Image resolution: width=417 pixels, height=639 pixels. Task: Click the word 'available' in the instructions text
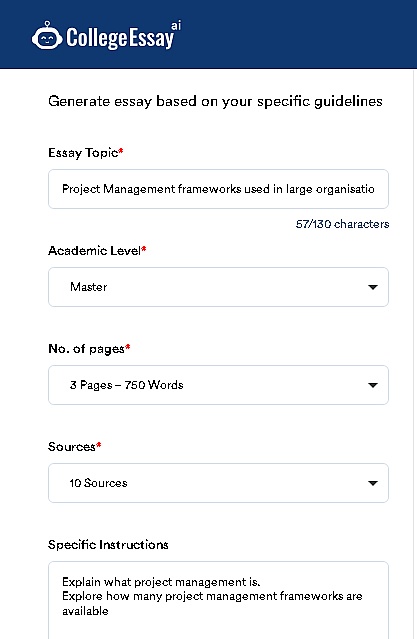[x=85, y=611]
